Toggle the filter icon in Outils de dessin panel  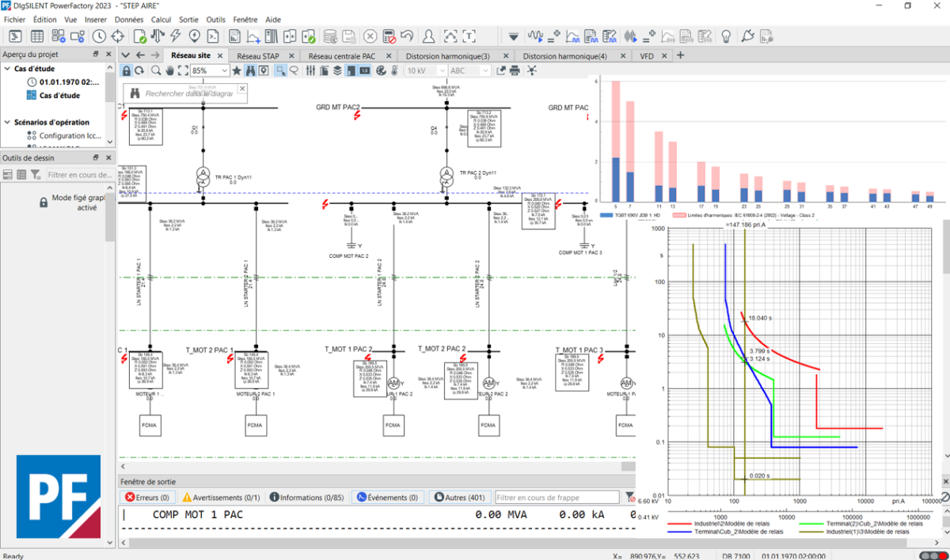click(x=36, y=174)
